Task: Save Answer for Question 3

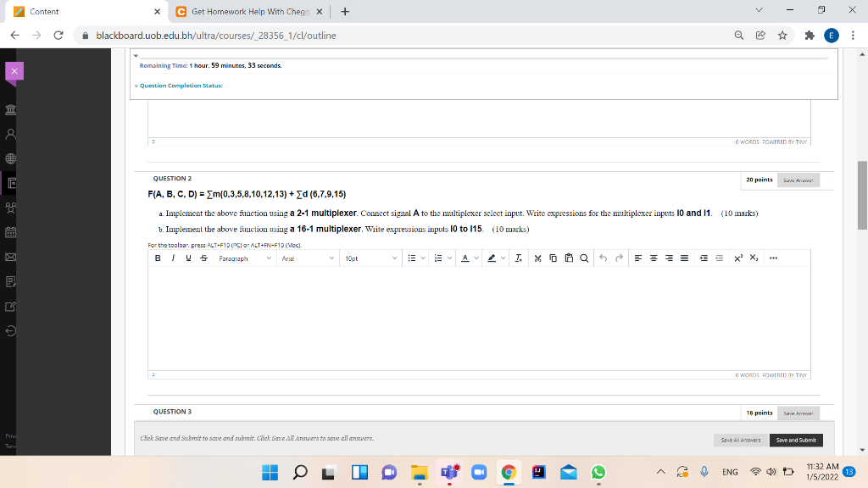Action: point(798,413)
